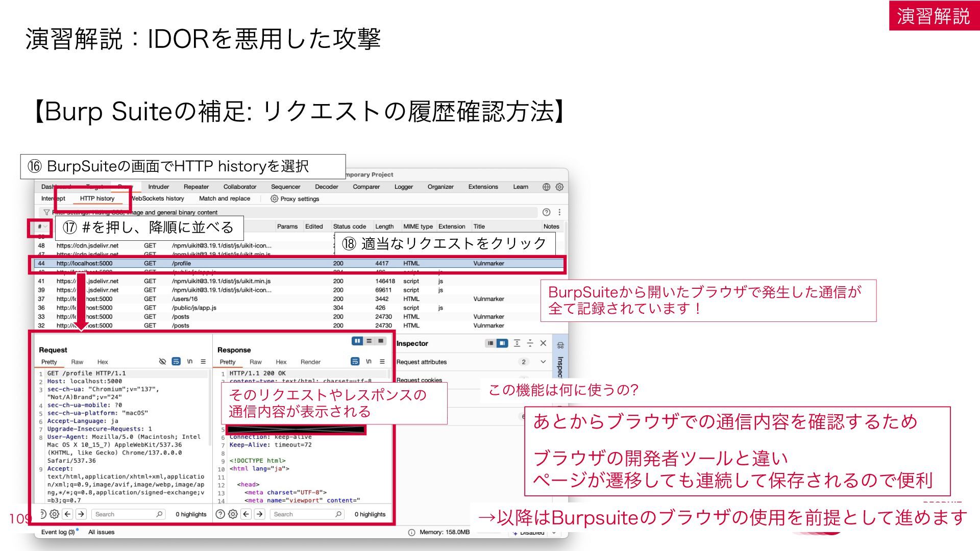Open the three-dot menu beside the filter bar
The height and width of the screenshot is (551, 980).
coord(559,212)
